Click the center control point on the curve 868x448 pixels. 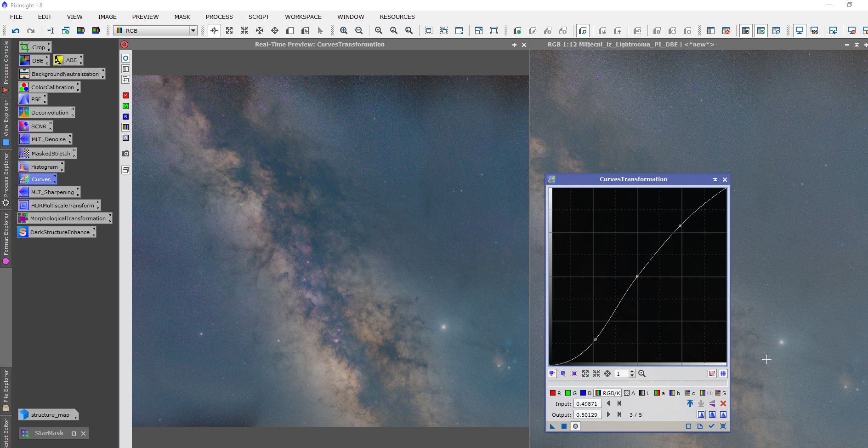coord(637,276)
